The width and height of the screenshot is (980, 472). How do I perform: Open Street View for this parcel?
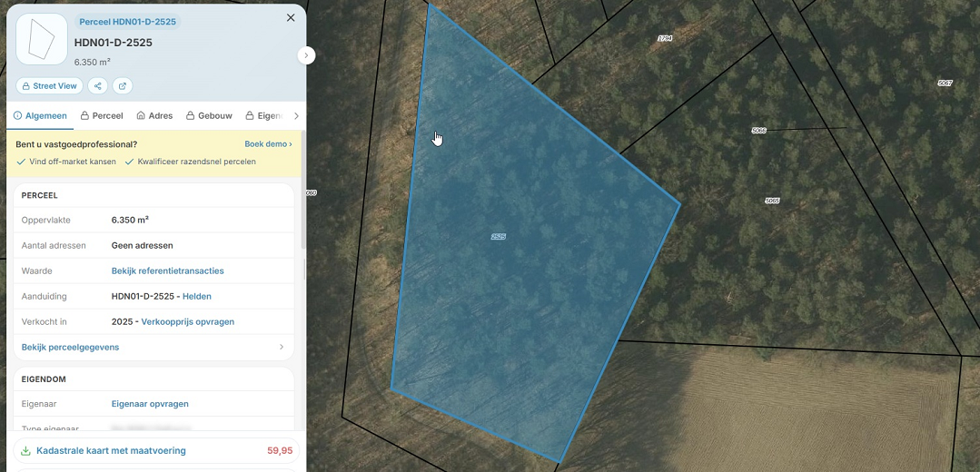tap(49, 86)
